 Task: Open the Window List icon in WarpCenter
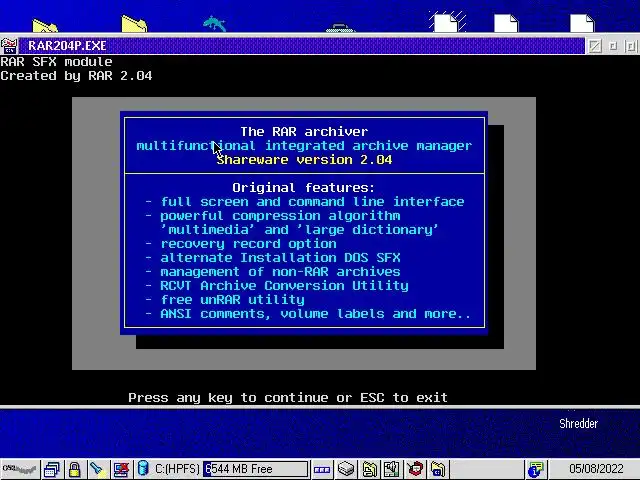point(52,469)
